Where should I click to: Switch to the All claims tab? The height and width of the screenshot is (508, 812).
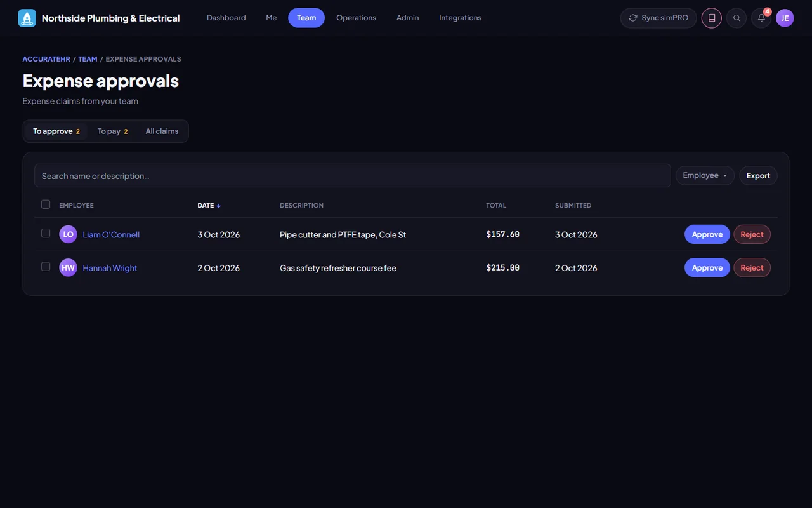click(x=162, y=131)
